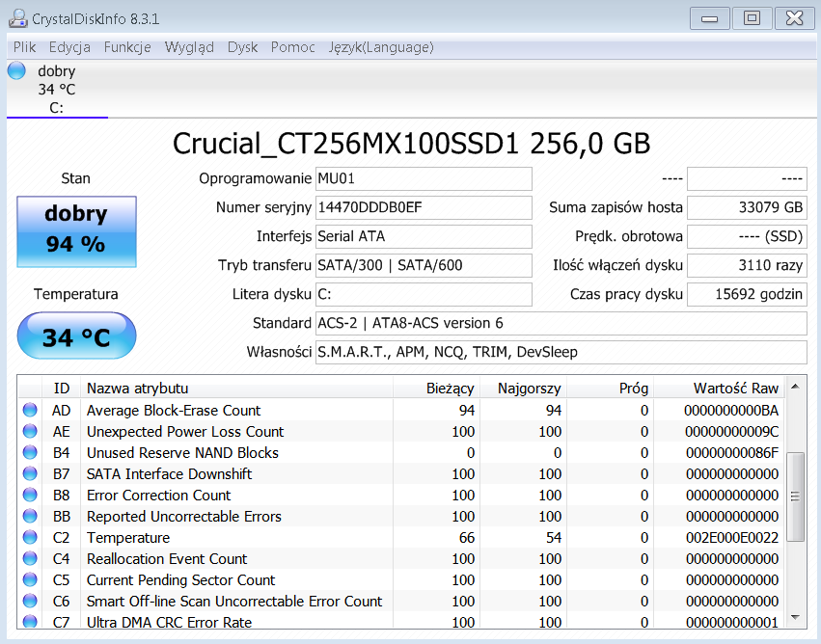Click the Standard field ACS-2 | ATA8-ACS version 6
Screen dimensions: 821x644
tap(561, 323)
